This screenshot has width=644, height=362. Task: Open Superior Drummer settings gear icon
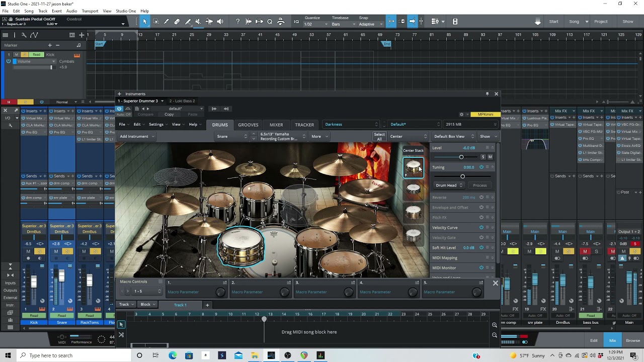[x=461, y=114]
